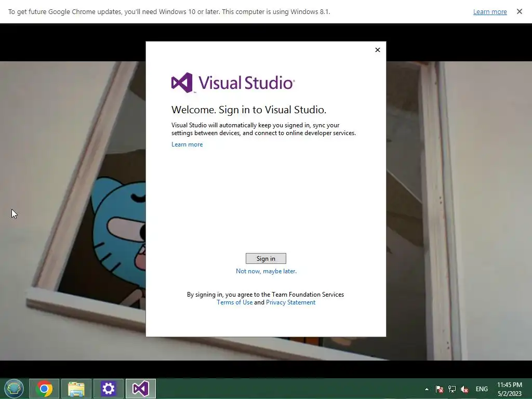
Task: Open the Start button on taskbar
Action: point(14,389)
